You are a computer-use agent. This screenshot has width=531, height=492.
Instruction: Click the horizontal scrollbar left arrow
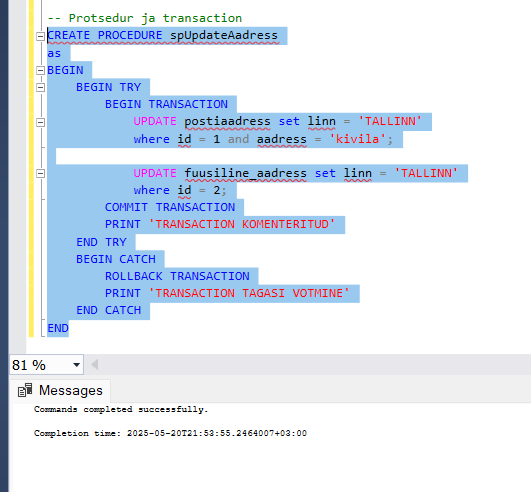click(95, 365)
